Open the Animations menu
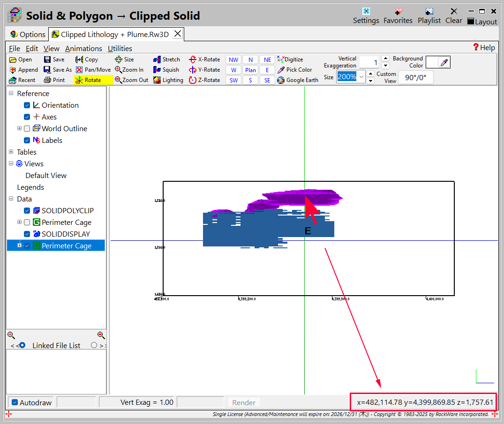 [83, 48]
